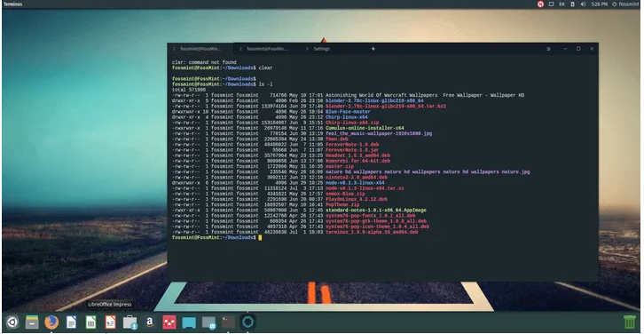Click standard-notes-1.0.1-x86_64.AppImage filename
Image resolution: width=644 pixels, height=334 pixels.
pos(376,211)
